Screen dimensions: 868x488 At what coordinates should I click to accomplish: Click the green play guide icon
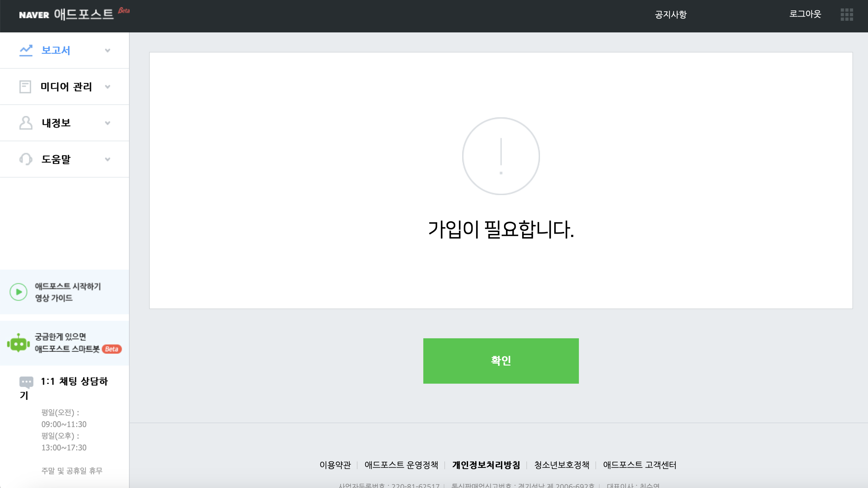[18, 292]
